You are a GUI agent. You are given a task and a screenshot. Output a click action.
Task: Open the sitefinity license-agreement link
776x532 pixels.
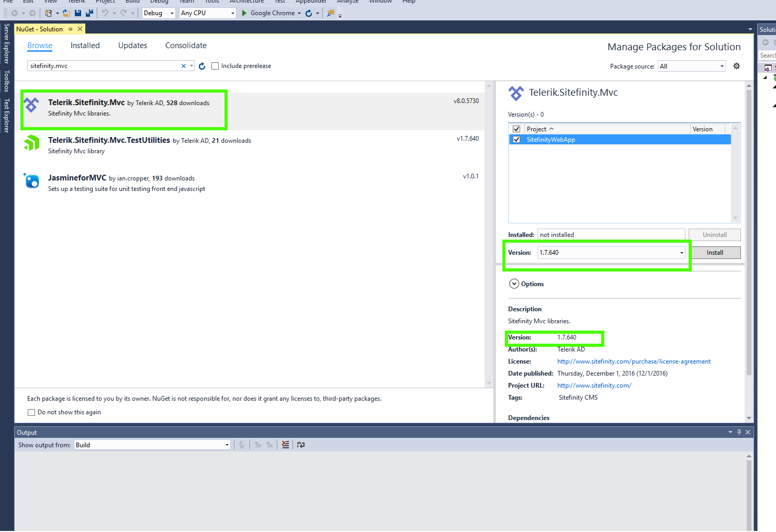click(634, 361)
